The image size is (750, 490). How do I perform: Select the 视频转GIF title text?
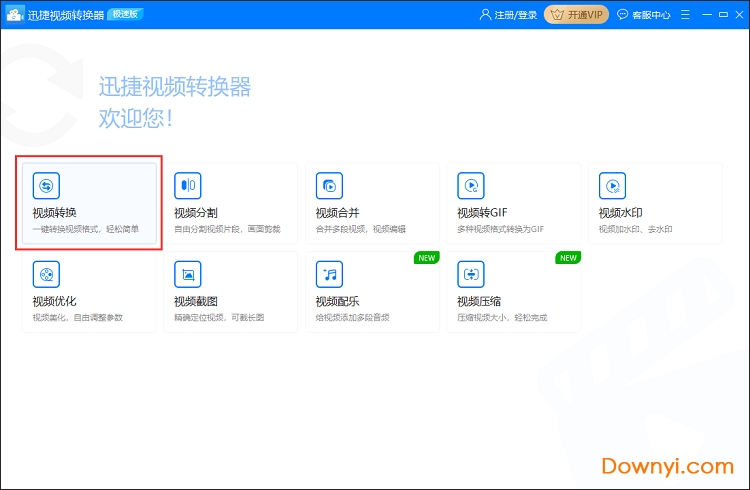(482, 212)
